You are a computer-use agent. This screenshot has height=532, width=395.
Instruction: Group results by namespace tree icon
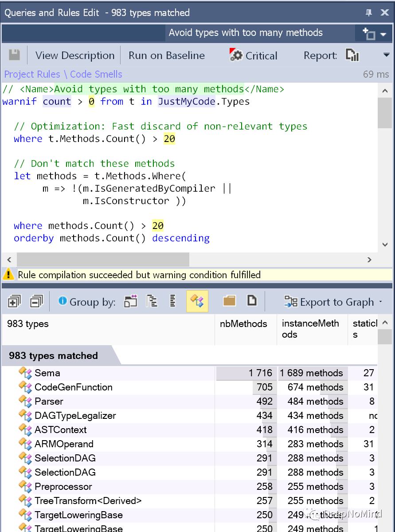point(152,301)
